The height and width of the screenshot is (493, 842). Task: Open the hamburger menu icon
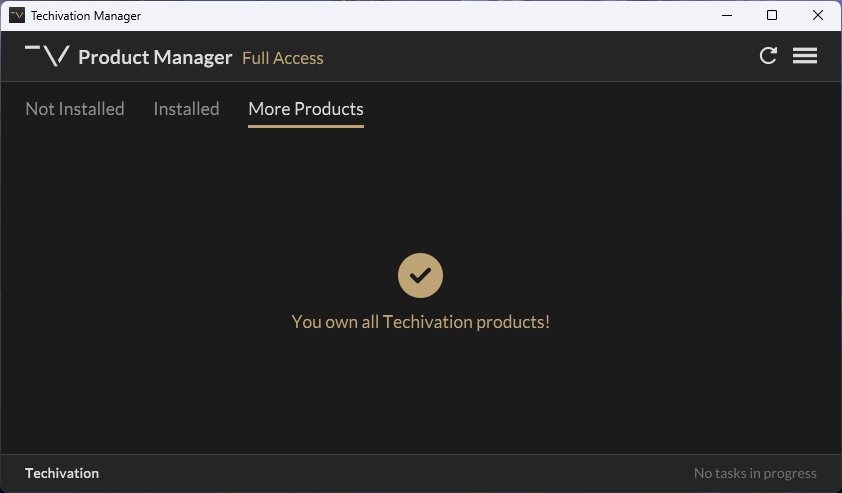[804, 55]
